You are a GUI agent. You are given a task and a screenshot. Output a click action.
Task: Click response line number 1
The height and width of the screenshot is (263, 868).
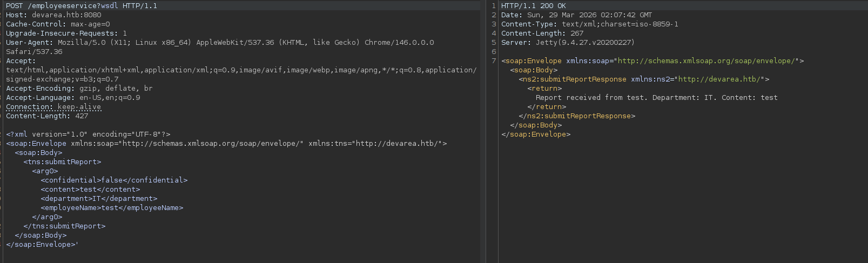pos(494,6)
